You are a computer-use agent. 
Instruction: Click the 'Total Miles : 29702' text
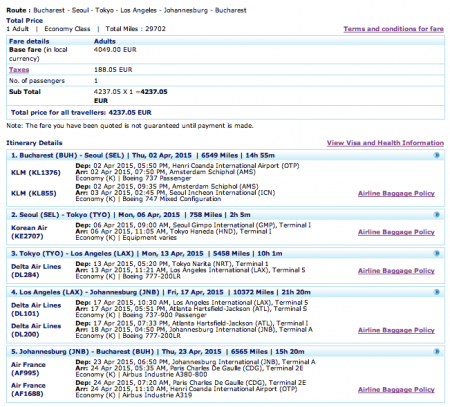[x=135, y=29]
